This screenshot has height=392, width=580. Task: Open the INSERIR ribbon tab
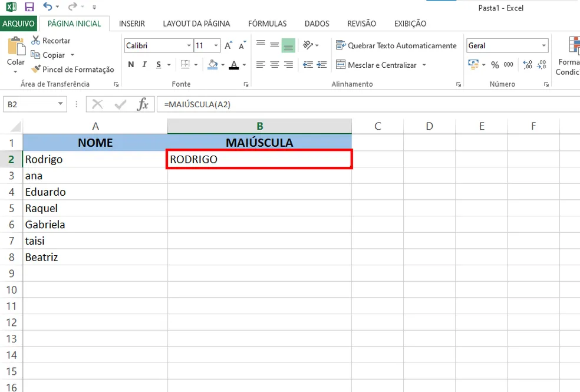click(x=131, y=24)
